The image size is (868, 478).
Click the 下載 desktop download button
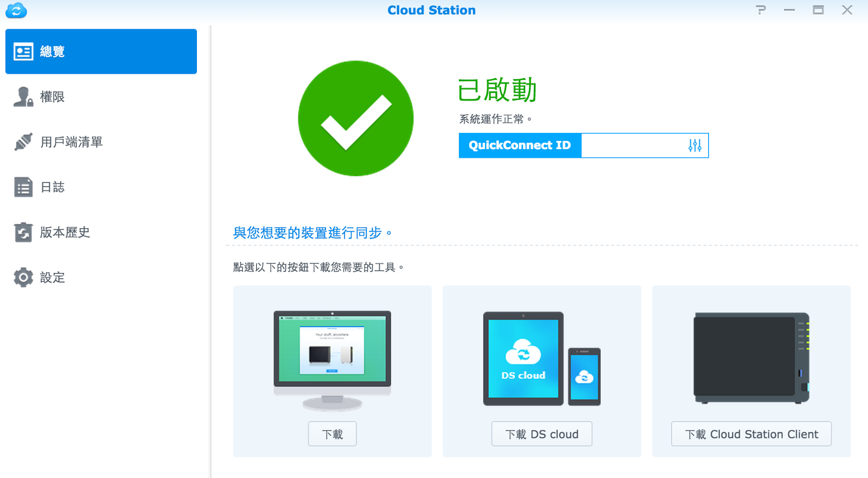(x=333, y=434)
